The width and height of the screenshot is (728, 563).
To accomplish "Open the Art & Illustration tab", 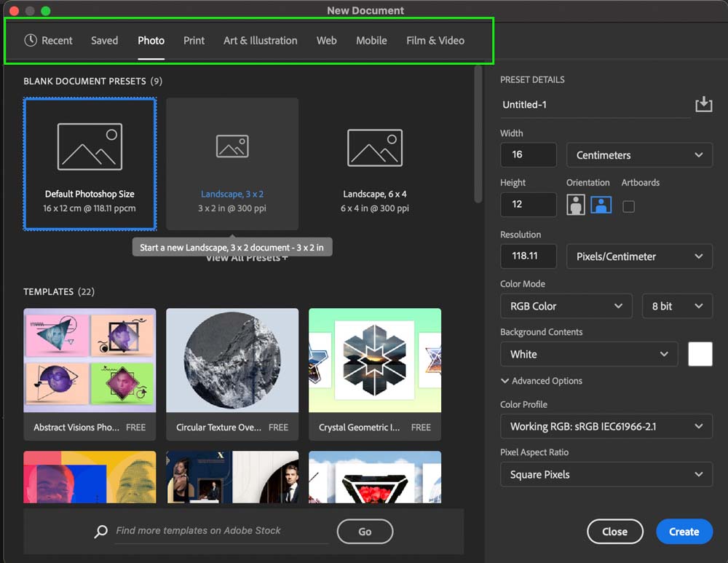I will click(x=260, y=40).
